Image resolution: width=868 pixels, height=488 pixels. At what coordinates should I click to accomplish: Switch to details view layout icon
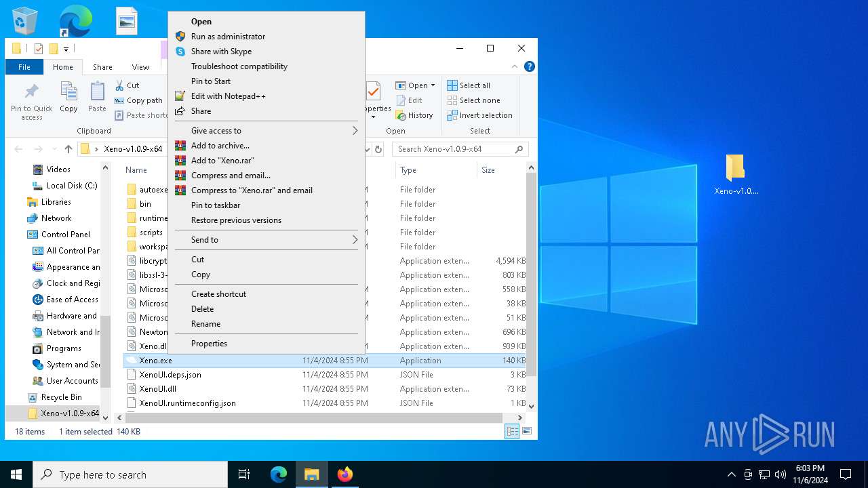pyautogui.click(x=512, y=431)
